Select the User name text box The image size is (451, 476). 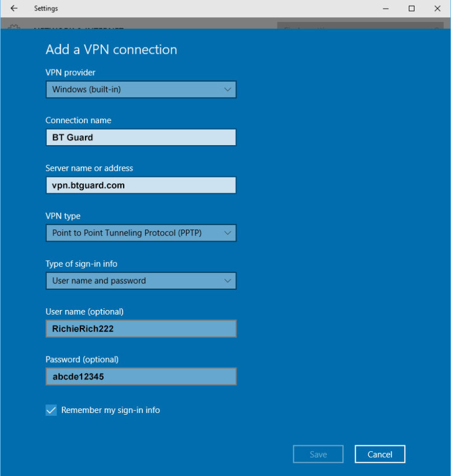coord(141,329)
